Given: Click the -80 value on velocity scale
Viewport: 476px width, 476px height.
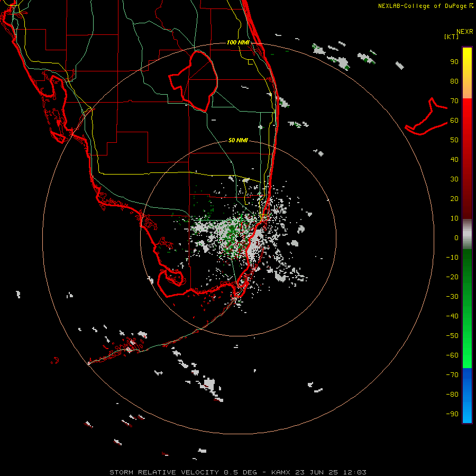Looking at the screenshot, I should [x=452, y=395].
